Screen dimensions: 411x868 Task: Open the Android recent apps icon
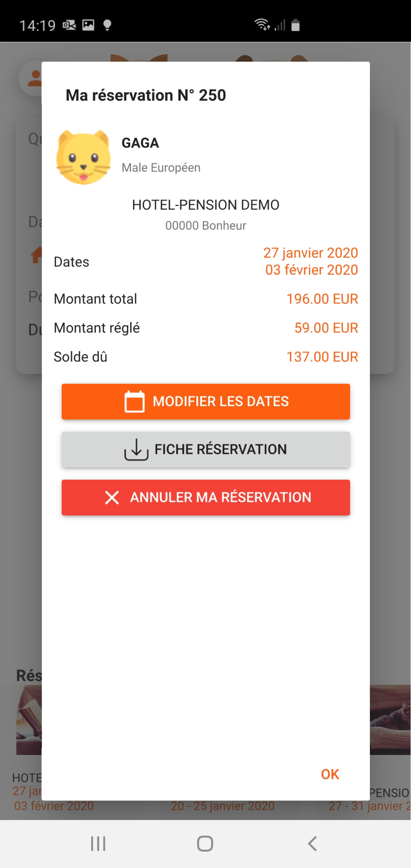[98, 844]
